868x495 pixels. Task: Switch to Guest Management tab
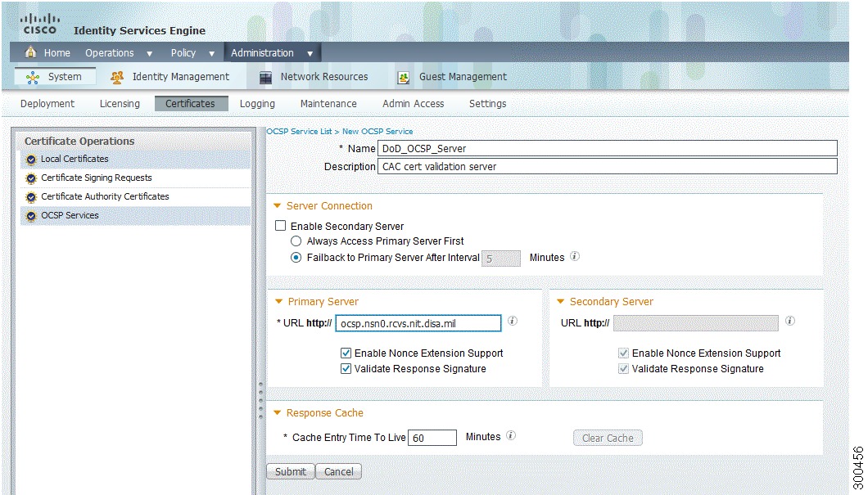[463, 77]
